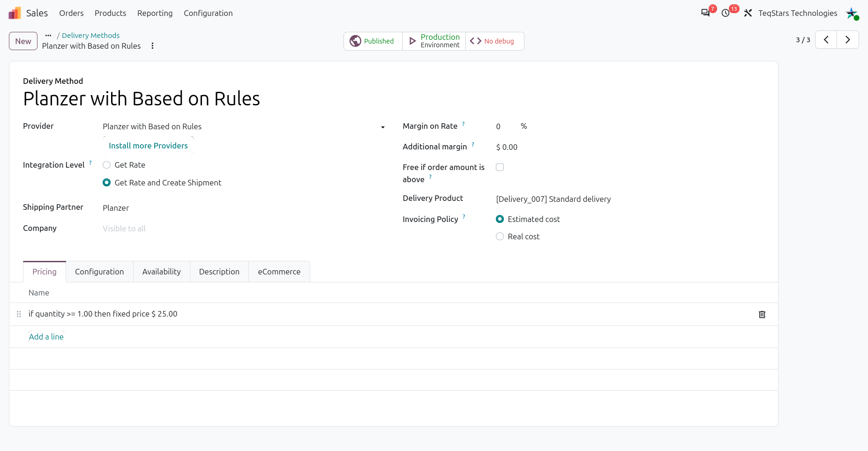This screenshot has width=868, height=451.
Task: Open the user avatar star icon
Action: point(852,13)
